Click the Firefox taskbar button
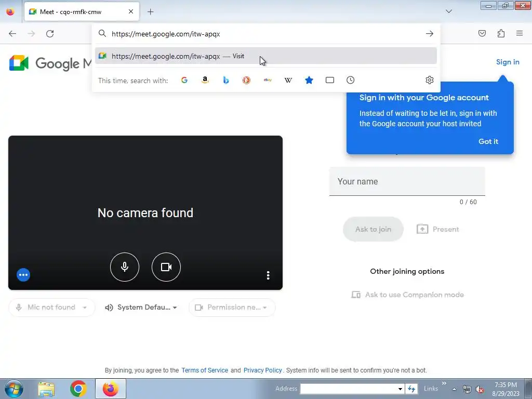Image resolution: width=532 pixels, height=399 pixels. pyautogui.click(x=111, y=389)
